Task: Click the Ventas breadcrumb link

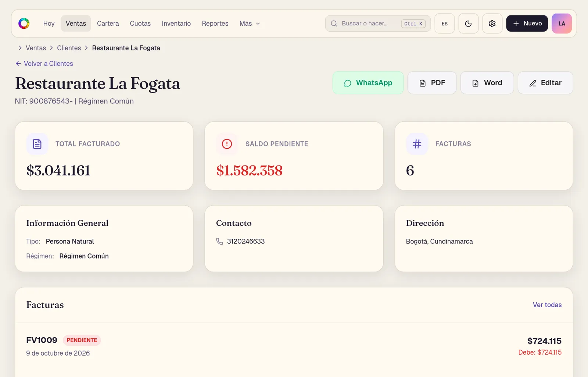Action: tap(36, 48)
